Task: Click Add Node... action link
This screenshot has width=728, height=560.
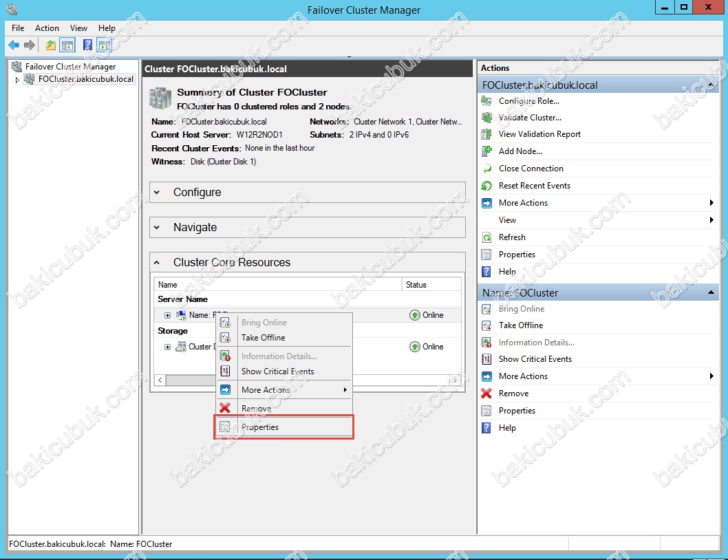Action: point(520,151)
